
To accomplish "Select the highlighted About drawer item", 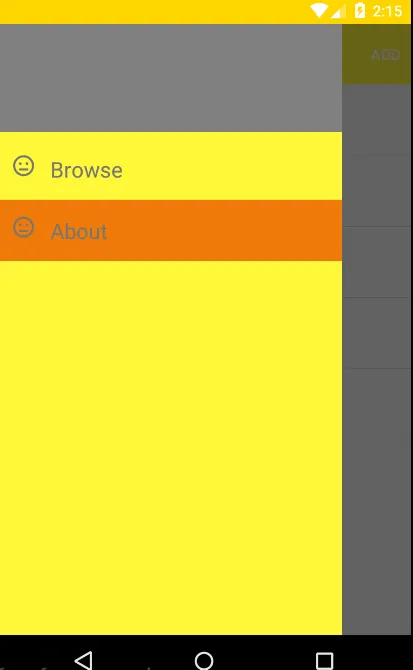I will click(x=171, y=230).
